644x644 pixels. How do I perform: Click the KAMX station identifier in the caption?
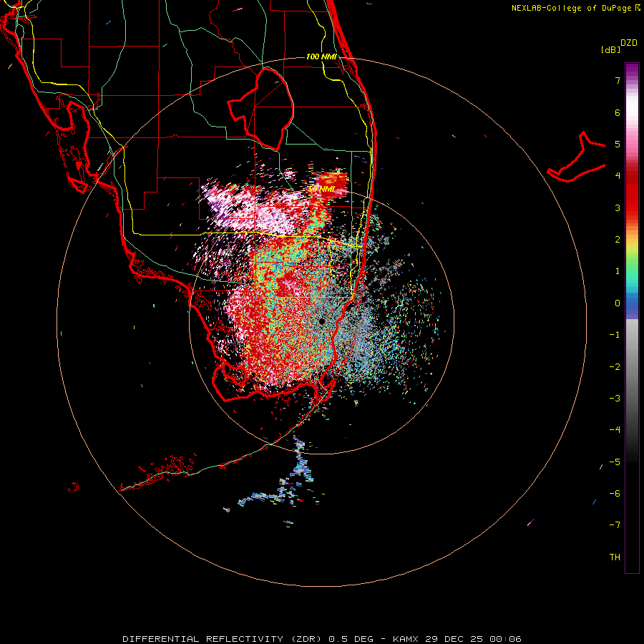[406, 639]
